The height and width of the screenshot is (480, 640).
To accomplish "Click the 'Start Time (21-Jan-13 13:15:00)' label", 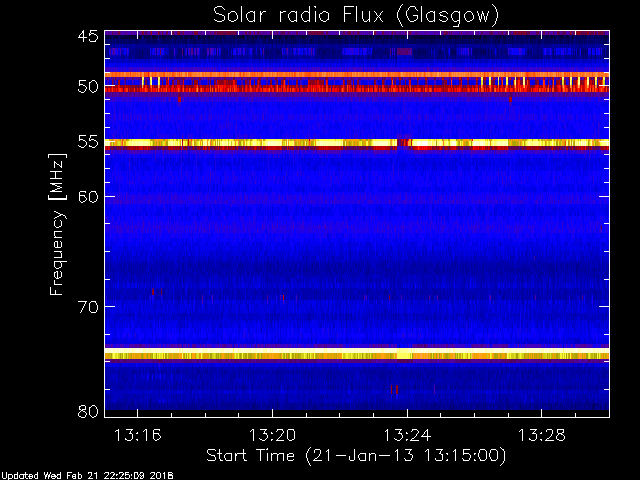I will pos(356,456).
